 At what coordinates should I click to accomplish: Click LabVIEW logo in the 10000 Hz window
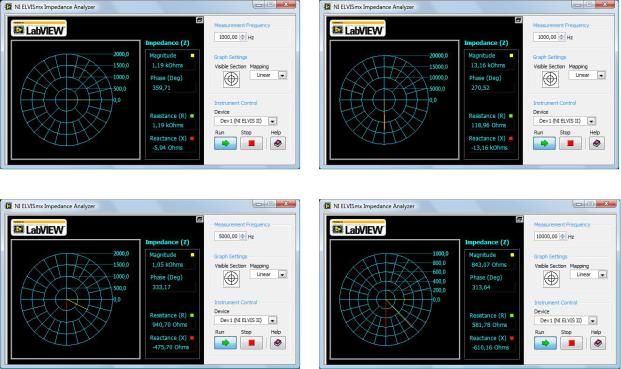tap(358, 228)
